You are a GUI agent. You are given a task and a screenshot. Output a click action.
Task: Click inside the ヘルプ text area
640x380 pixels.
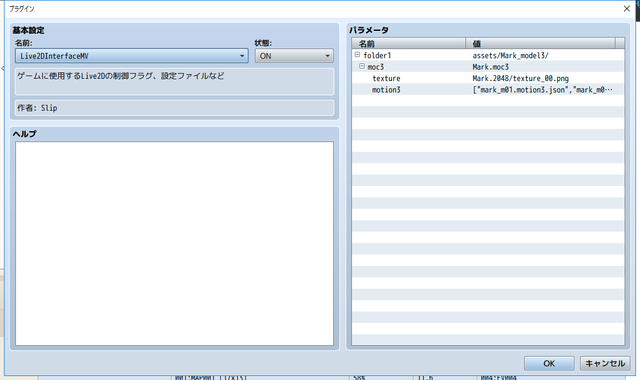174,244
